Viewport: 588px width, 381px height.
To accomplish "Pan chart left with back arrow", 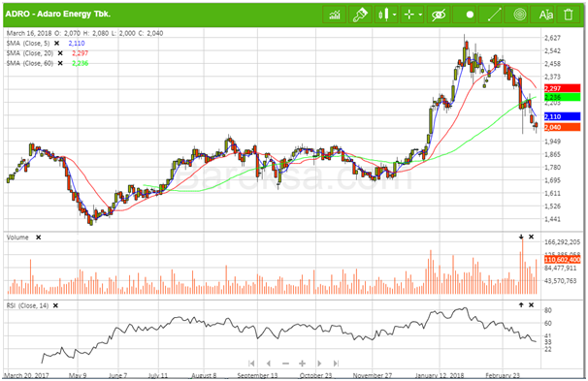I will 269,364.
